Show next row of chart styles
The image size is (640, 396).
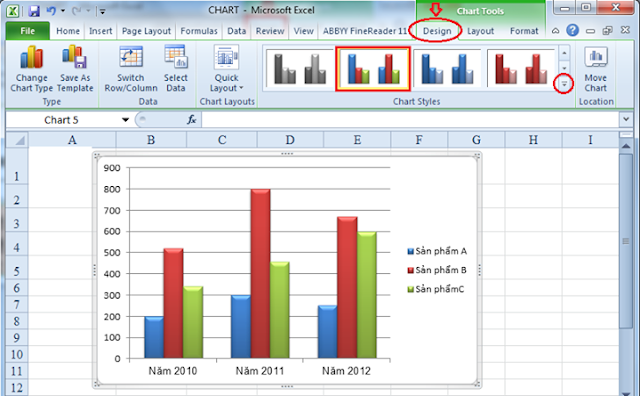pos(564,68)
